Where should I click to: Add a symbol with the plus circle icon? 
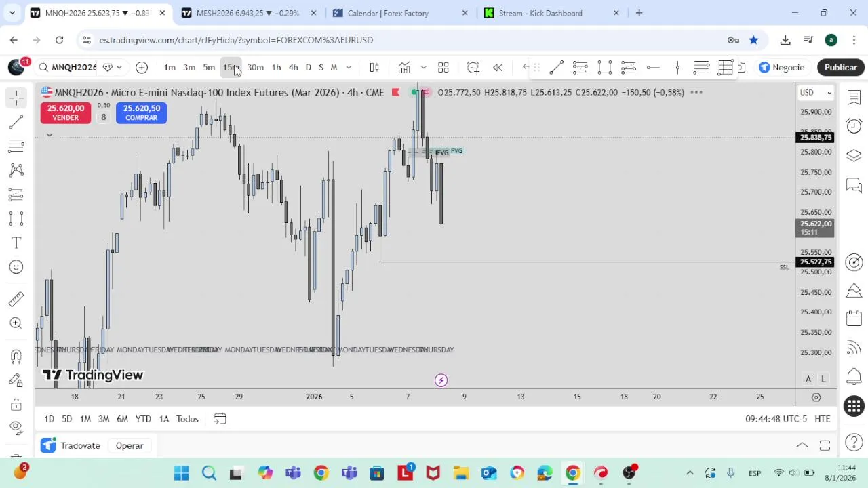pos(142,67)
